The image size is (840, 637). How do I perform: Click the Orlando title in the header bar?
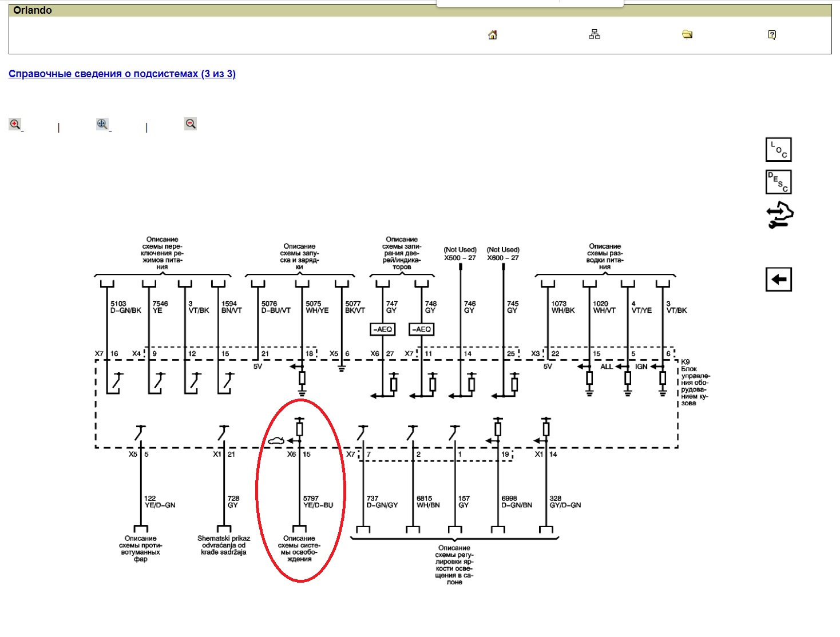(33, 10)
